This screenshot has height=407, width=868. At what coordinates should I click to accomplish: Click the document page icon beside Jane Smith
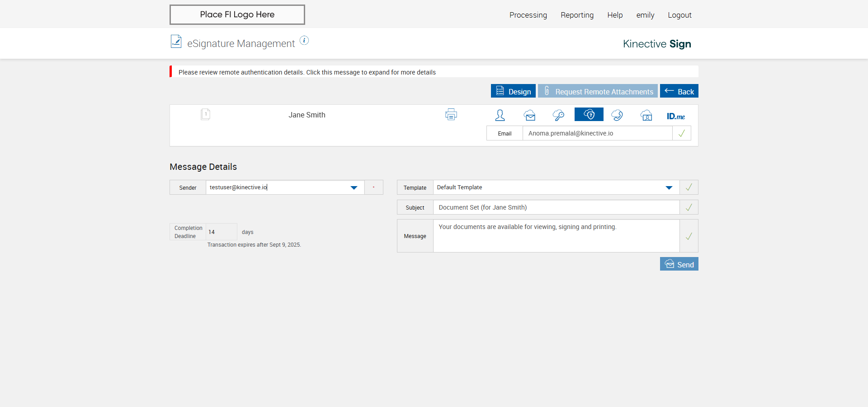205,114
